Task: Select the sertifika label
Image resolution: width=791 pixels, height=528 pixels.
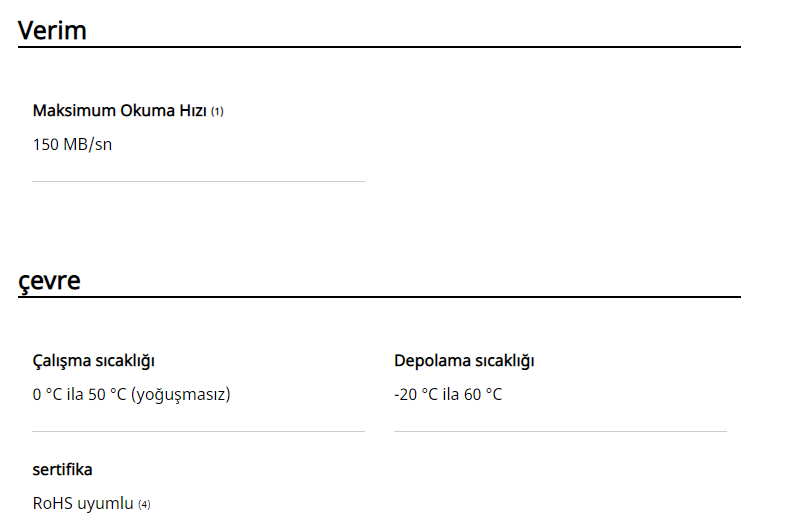Action: point(62,470)
